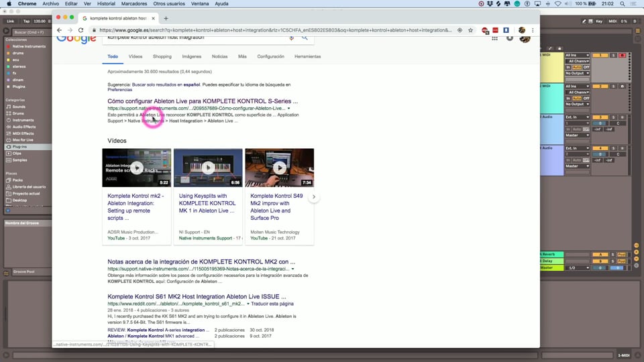Solo track 2 in Ableton

coord(614,86)
